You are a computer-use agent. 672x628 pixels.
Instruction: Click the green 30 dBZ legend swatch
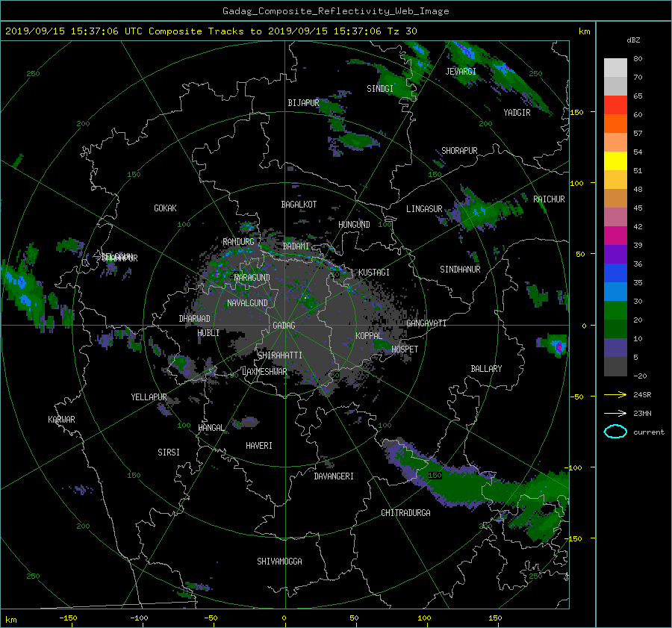pos(615,310)
